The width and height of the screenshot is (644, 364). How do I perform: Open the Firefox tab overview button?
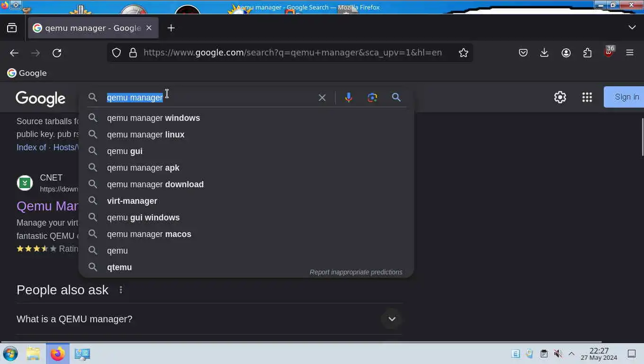pos(12,28)
